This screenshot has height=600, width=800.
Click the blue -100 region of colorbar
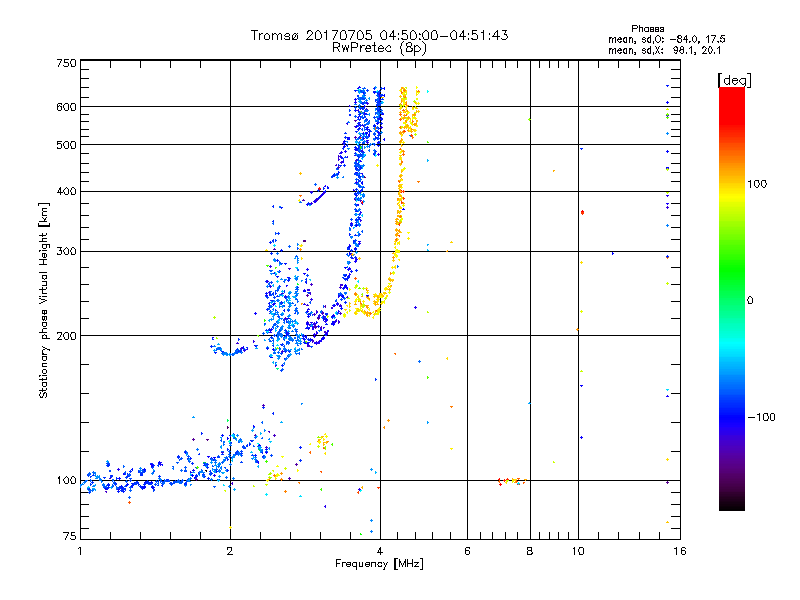coord(732,417)
